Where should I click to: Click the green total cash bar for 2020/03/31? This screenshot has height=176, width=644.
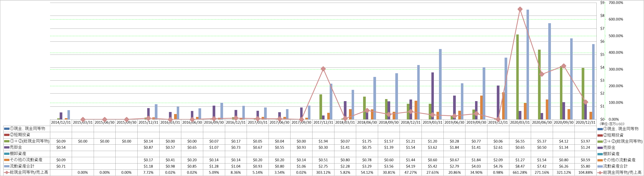tap(517, 77)
